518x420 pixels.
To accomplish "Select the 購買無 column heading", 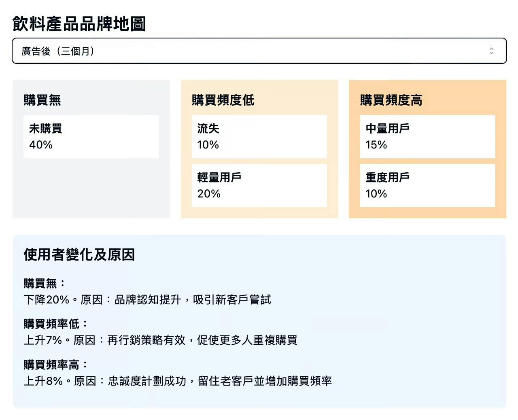I will (42, 100).
